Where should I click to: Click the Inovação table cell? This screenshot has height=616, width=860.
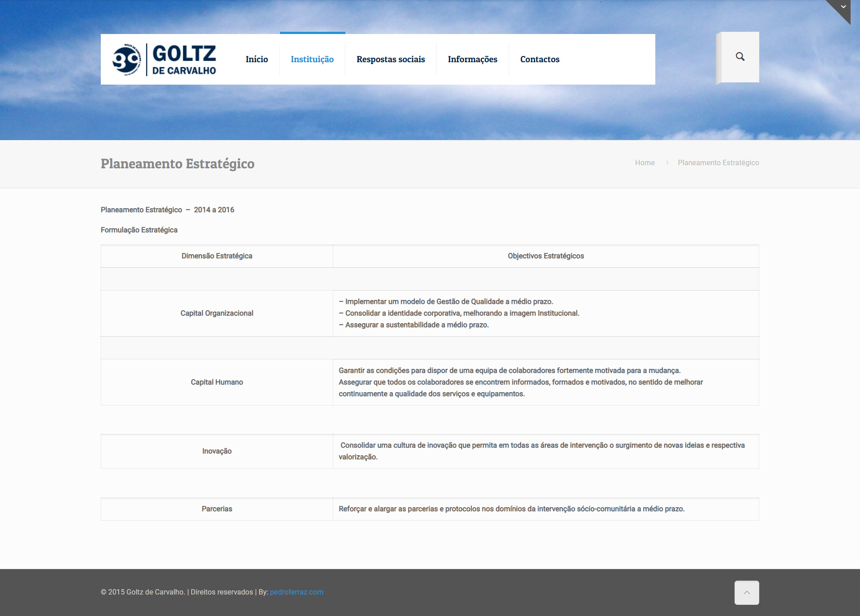[x=217, y=451]
